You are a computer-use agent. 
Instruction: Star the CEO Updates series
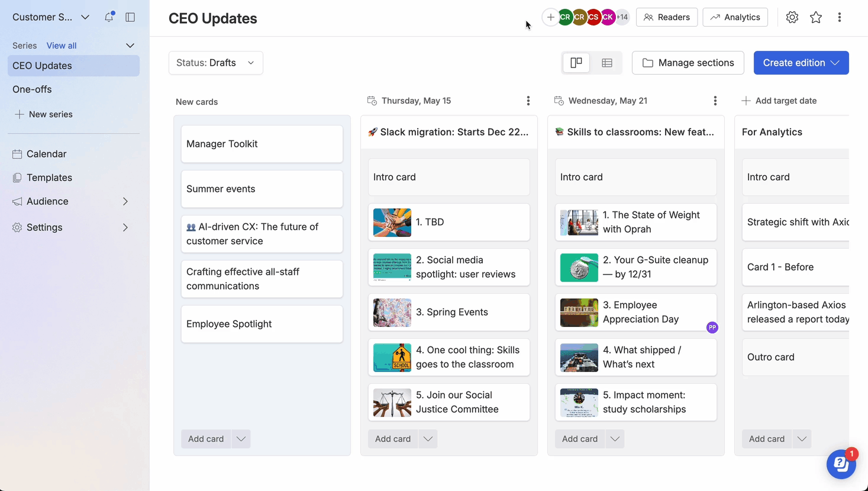816,17
